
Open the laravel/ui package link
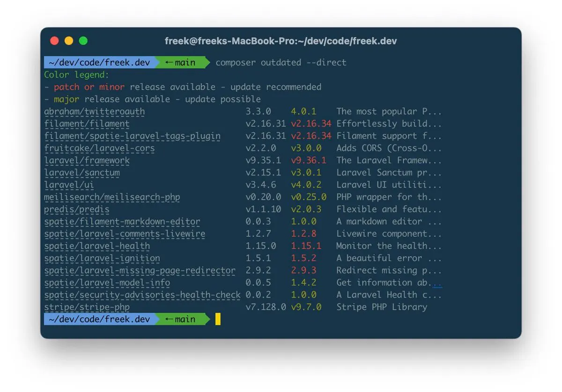69,185
